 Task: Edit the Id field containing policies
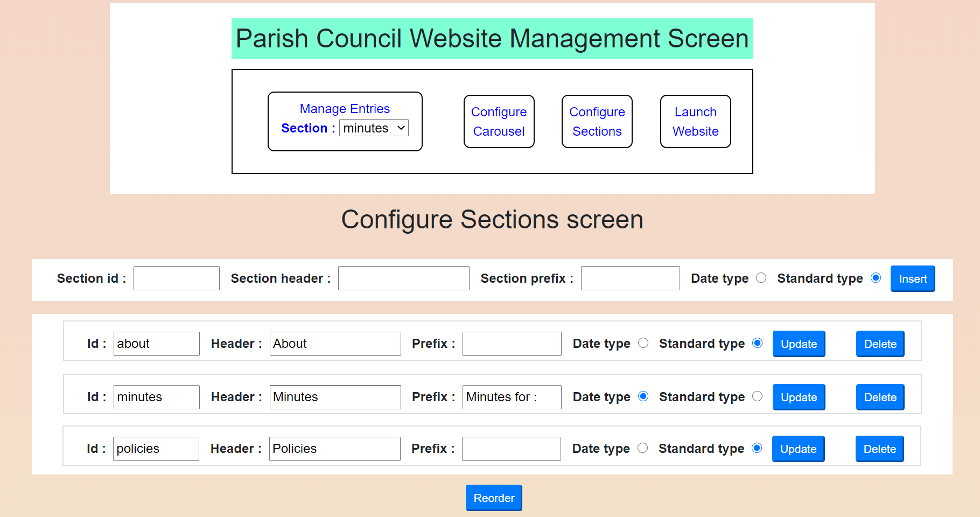point(156,449)
